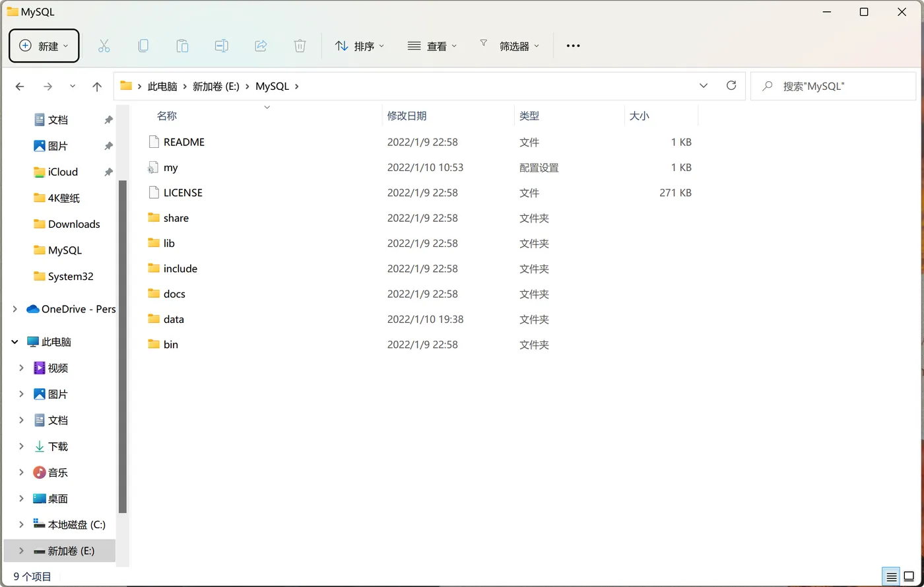Viewport: 924px width, 587px height.
Task: Expand 本地磁盘 (C:) node
Action: [22, 525]
